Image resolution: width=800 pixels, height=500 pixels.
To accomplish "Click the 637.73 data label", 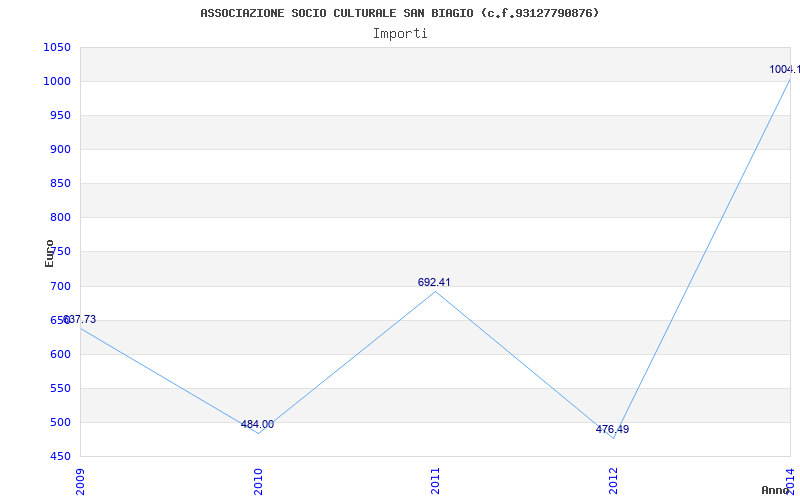I will (79, 319).
